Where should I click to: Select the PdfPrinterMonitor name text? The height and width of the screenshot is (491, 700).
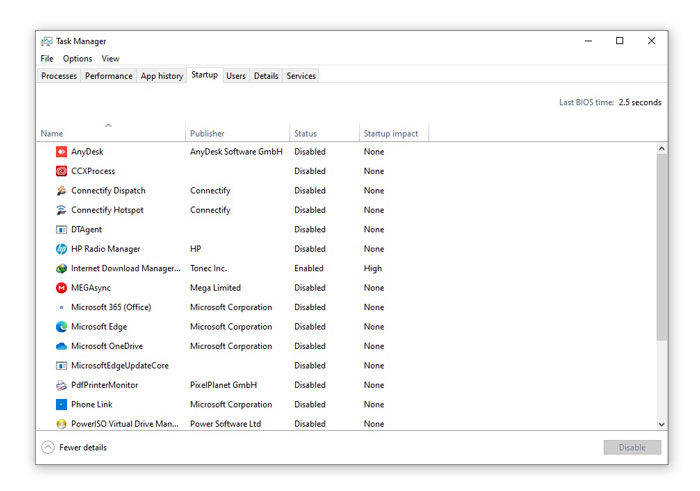tap(105, 385)
